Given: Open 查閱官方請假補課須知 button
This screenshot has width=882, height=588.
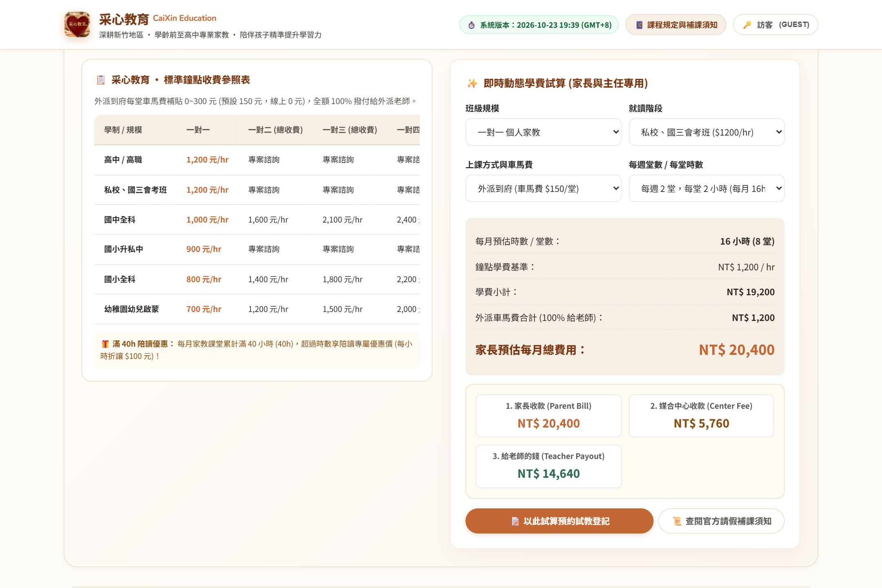Looking at the screenshot, I should [x=722, y=521].
